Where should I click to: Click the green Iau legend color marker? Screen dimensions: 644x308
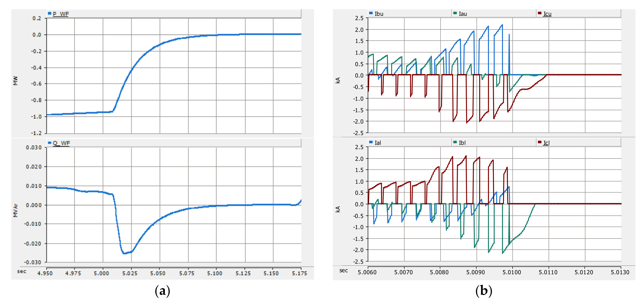point(455,13)
